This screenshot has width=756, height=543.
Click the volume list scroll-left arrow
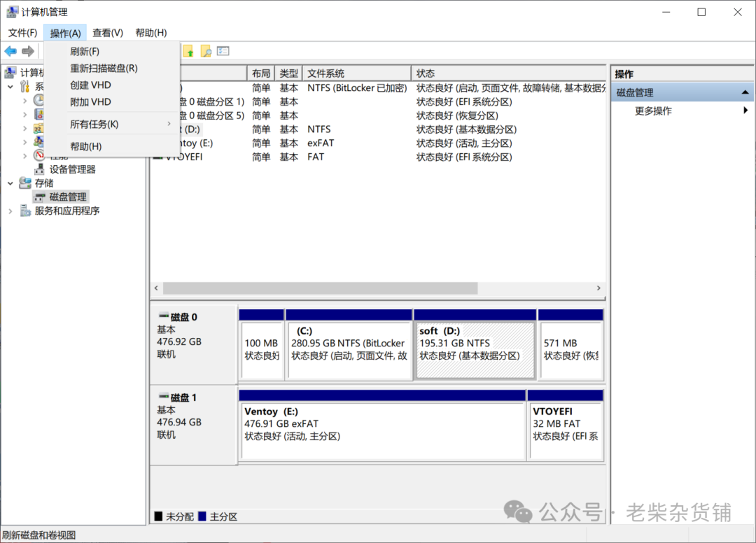pyautogui.click(x=156, y=288)
